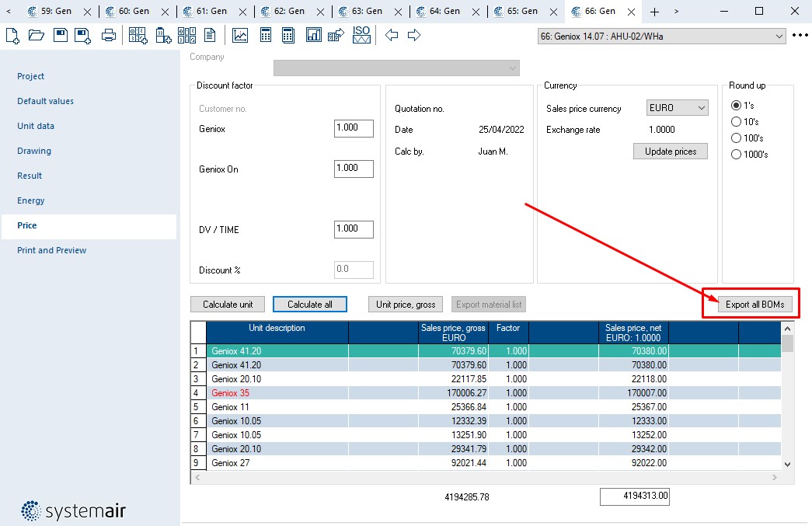The width and height of the screenshot is (812, 526).
Task: Select round up to 100's
Action: pos(736,138)
